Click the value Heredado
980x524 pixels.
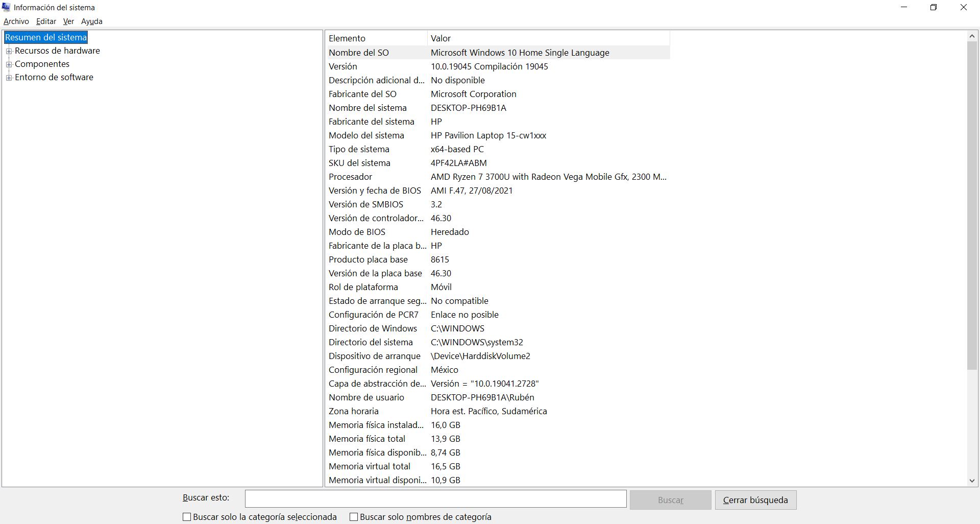click(450, 232)
